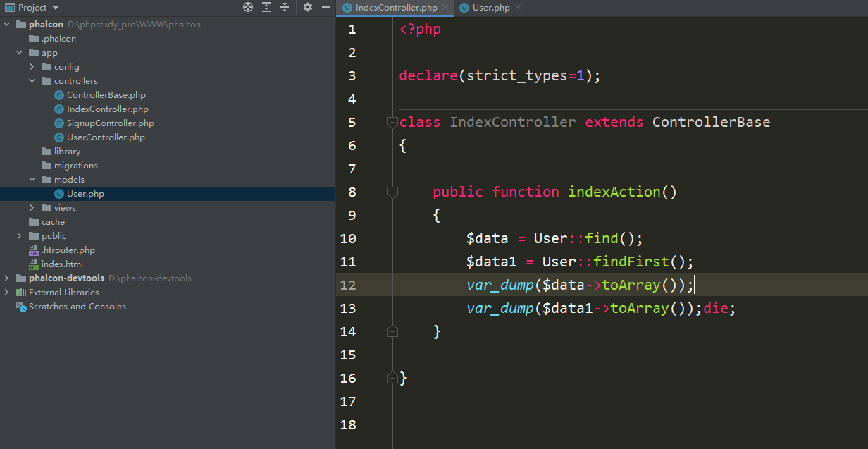Select the migrations folder

[x=75, y=165]
